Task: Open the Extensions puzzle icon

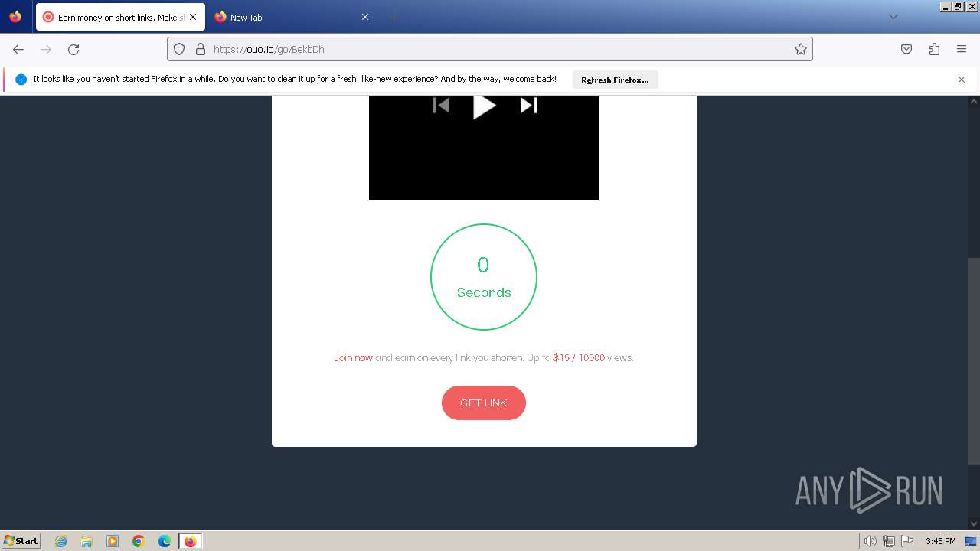Action: (x=934, y=49)
